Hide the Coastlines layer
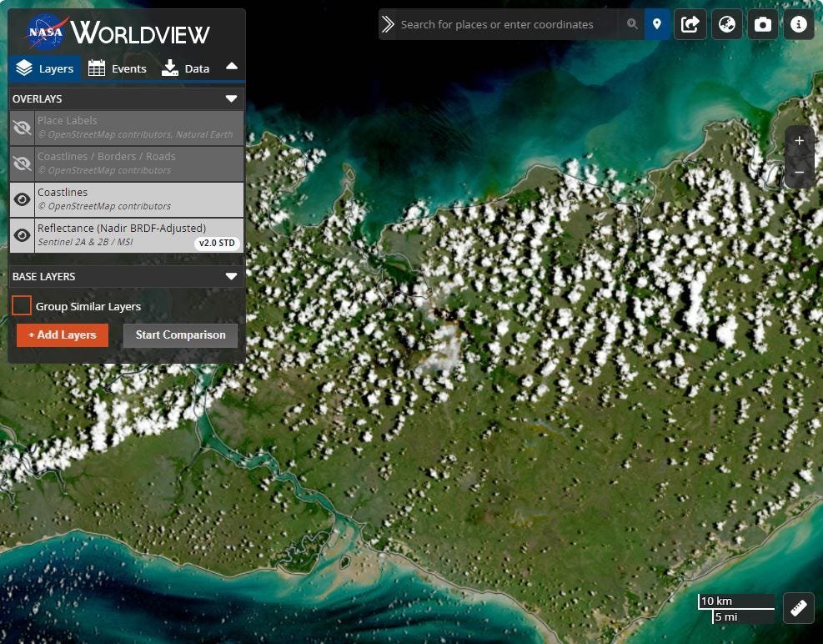The height and width of the screenshot is (644, 823). (22, 199)
